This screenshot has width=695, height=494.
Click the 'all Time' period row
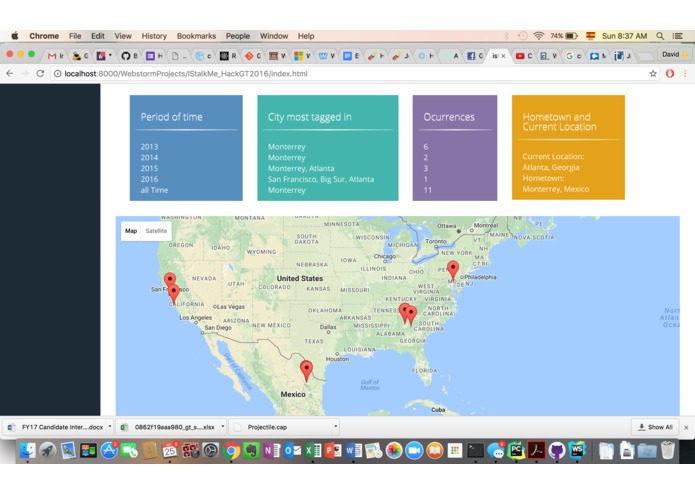pos(154,190)
